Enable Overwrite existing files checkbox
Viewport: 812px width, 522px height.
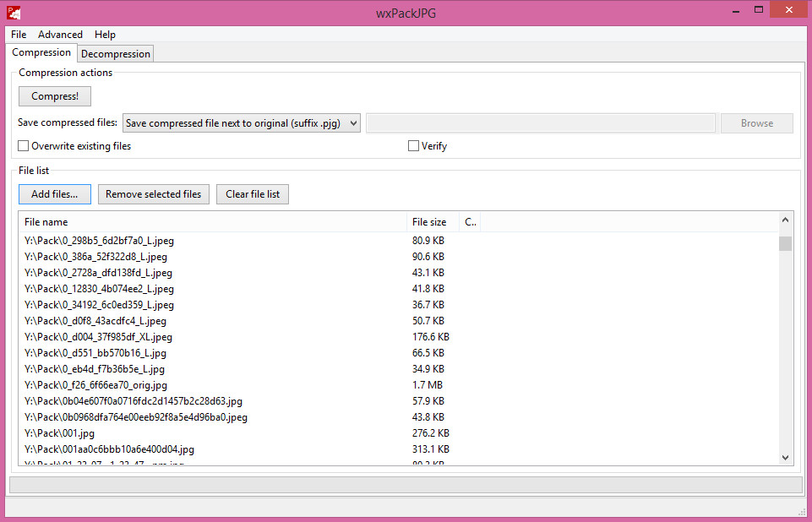[24, 146]
